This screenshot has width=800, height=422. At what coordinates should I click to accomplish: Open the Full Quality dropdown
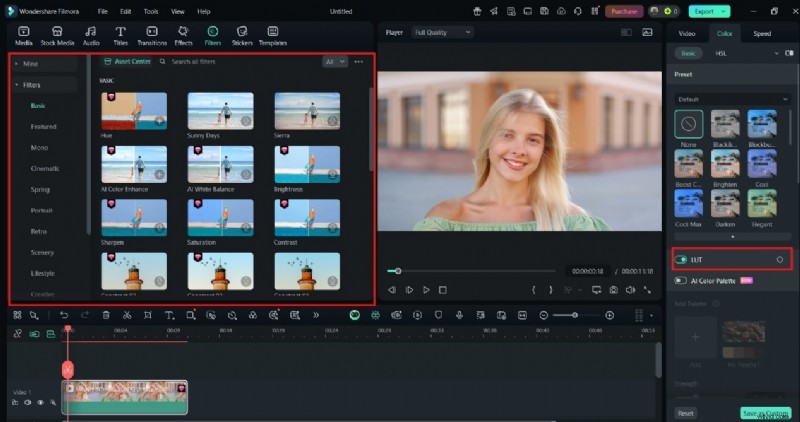click(442, 32)
